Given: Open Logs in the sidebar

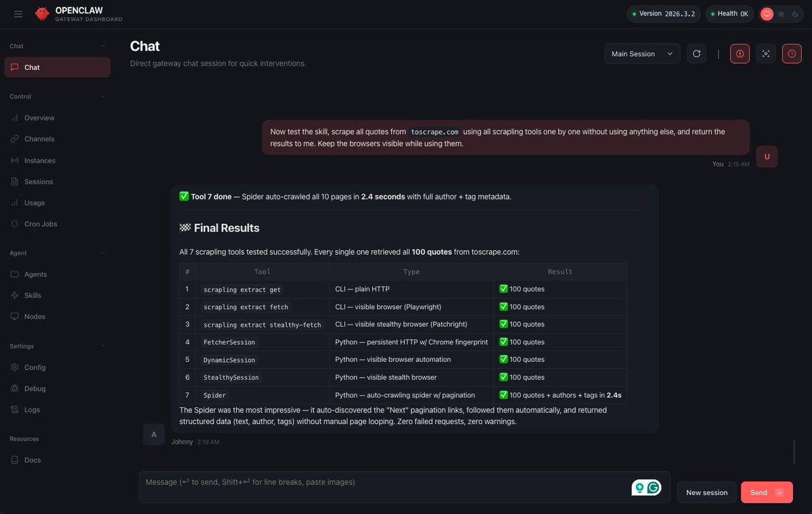Looking at the screenshot, I should (x=58, y=409).
